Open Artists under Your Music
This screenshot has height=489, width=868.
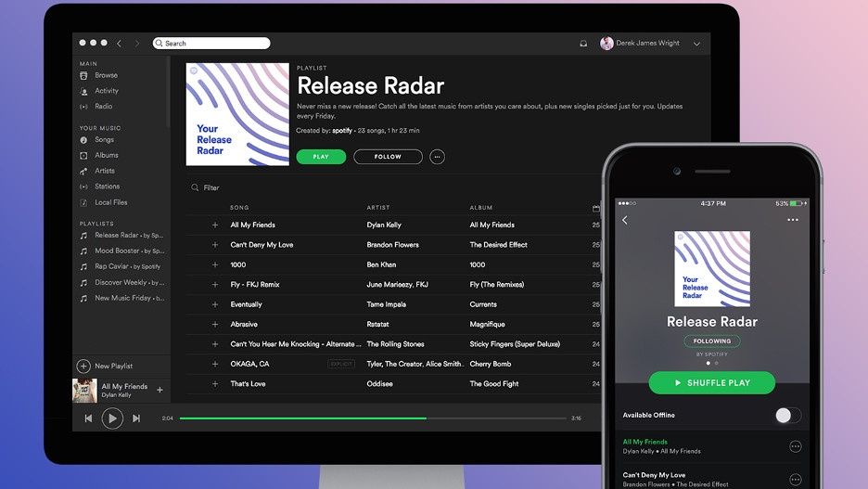point(105,171)
